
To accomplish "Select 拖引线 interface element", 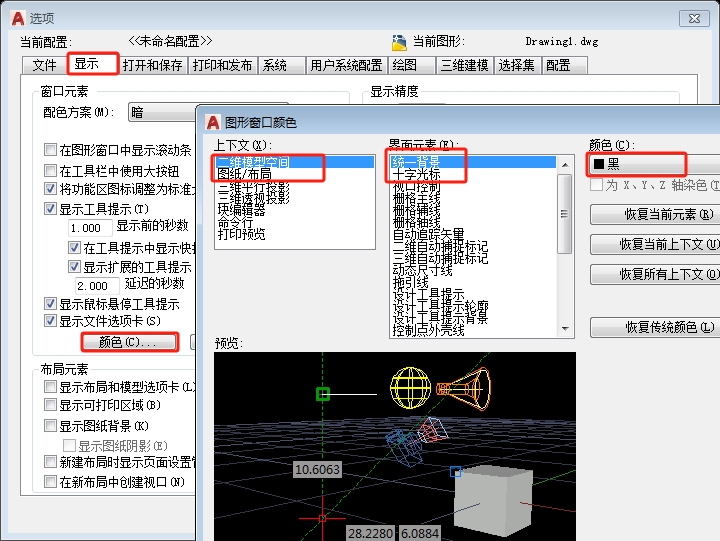I will pyautogui.click(x=473, y=282).
